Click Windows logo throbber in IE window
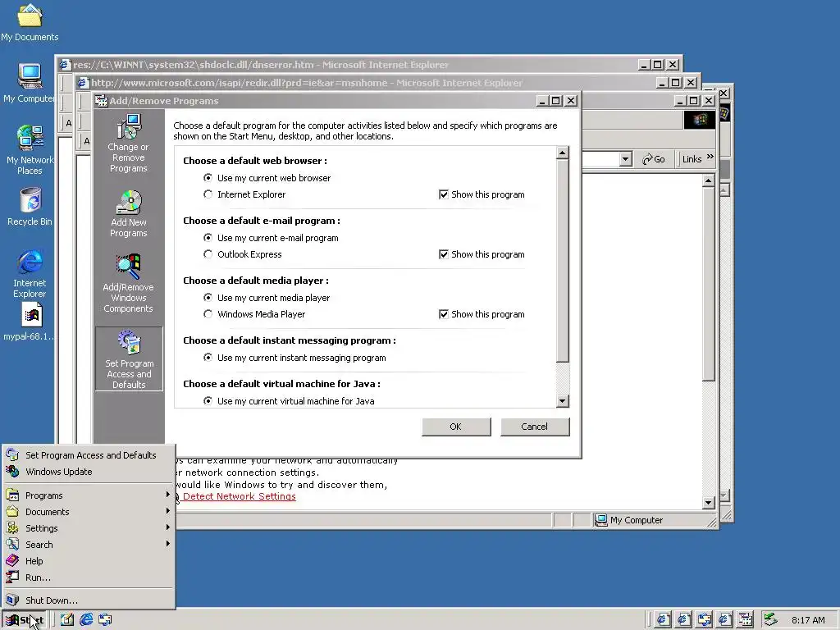Image resolution: width=840 pixels, height=630 pixels. 700,120
